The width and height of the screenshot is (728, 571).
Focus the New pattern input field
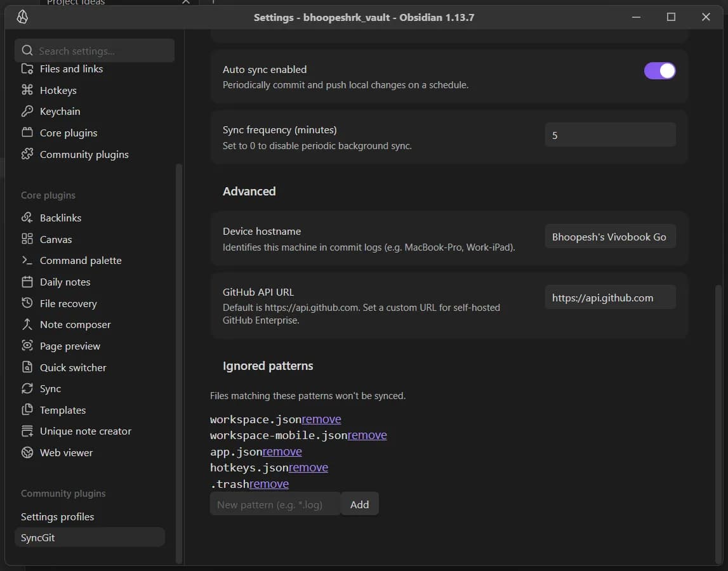(275, 504)
